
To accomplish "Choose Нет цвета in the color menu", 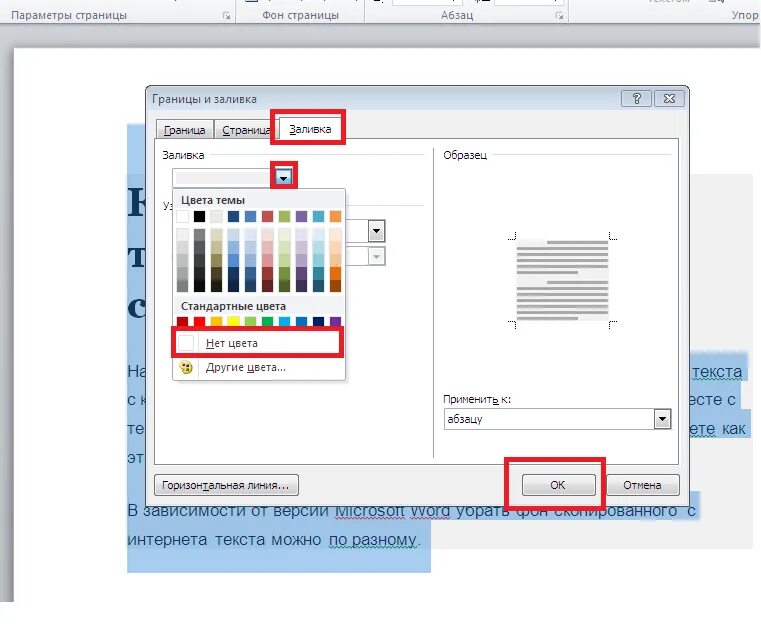I will 258,343.
